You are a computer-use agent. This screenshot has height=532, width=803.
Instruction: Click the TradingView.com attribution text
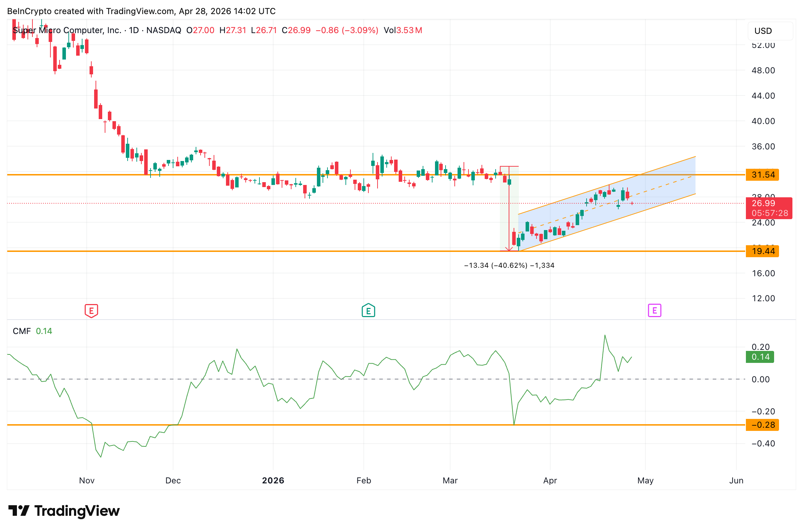140,11
